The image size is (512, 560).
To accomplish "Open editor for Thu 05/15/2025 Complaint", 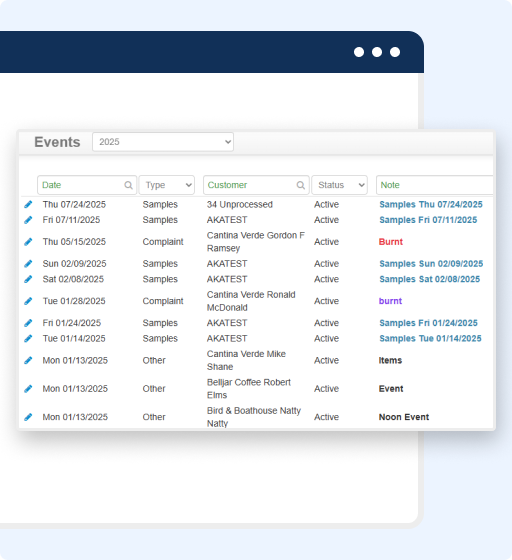I will [28, 242].
